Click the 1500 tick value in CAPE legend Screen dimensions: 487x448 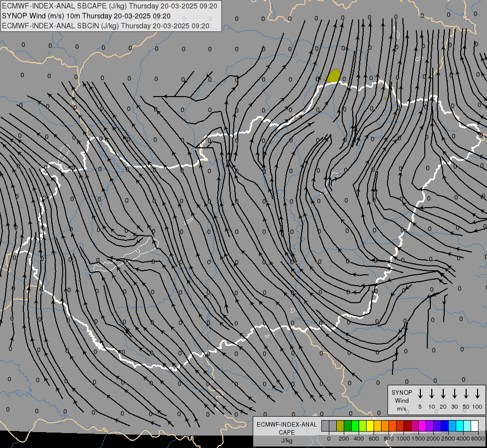tap(418, 439)
